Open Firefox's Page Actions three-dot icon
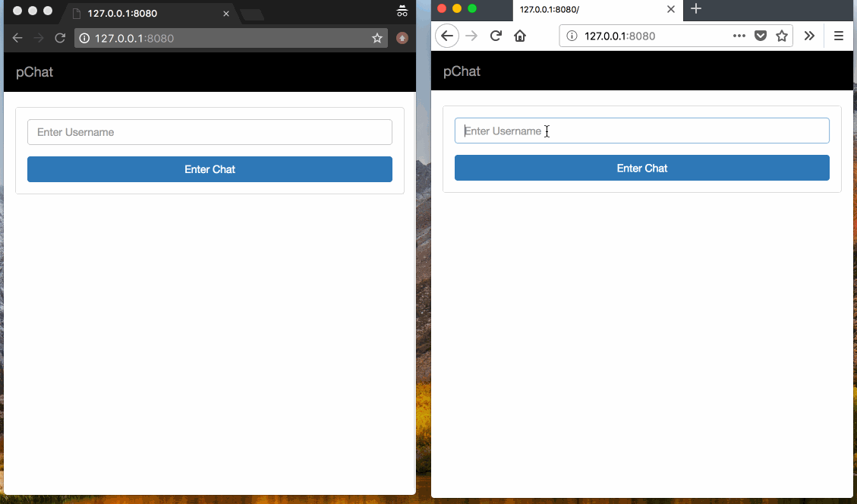 [x=739, y=35]
